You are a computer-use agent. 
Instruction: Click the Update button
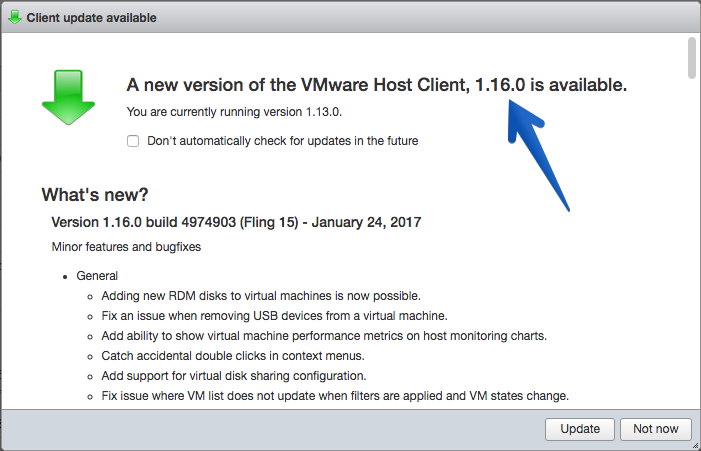pyautogui.click(x=580, y=429)
